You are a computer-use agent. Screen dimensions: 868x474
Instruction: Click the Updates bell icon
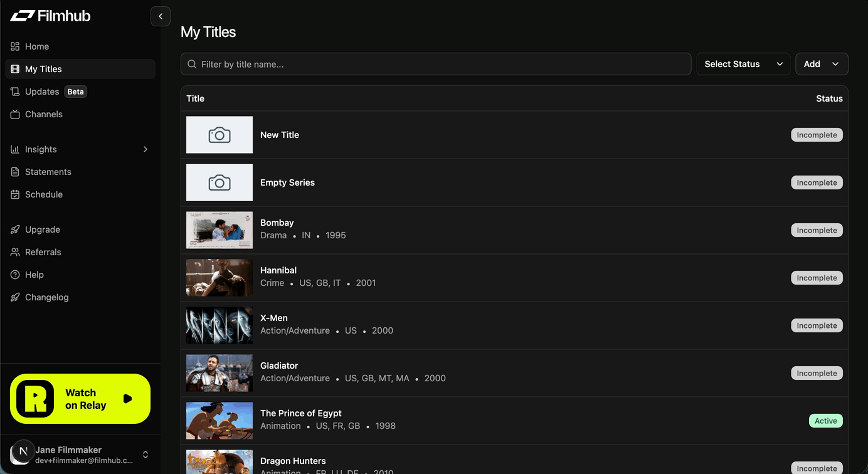pyautogui.click(x=14, y=92)
